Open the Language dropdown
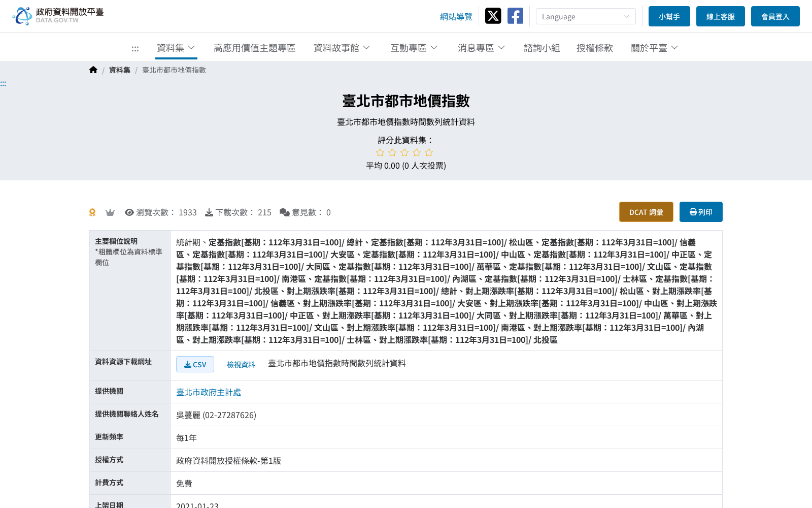The height and width of the screenshot is (508, 812). [x=586, y=16]
